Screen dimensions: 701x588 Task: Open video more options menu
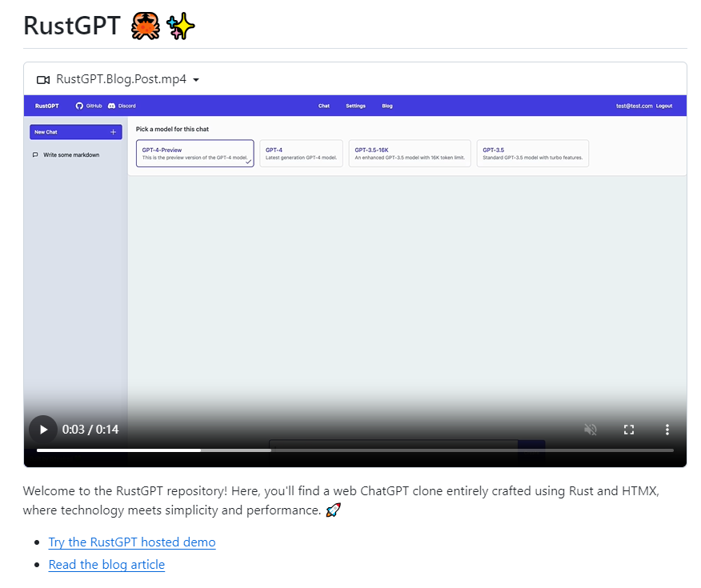tap(667, 430)
